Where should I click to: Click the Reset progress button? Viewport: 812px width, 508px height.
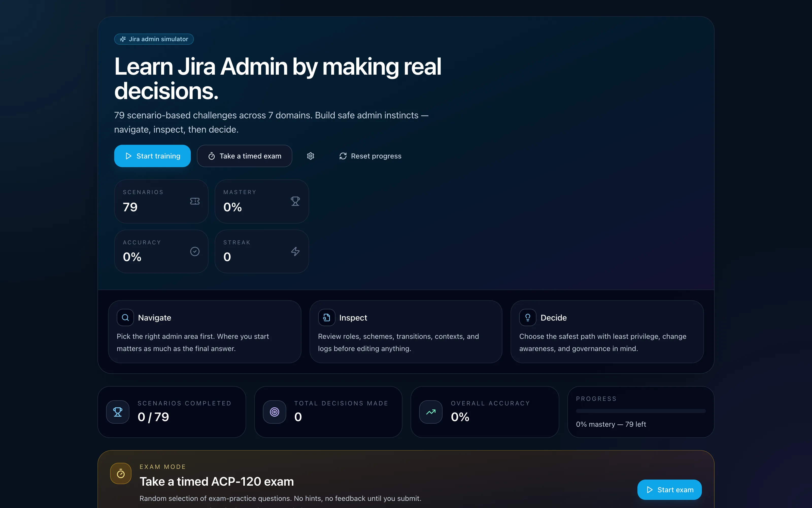(370, 156)
